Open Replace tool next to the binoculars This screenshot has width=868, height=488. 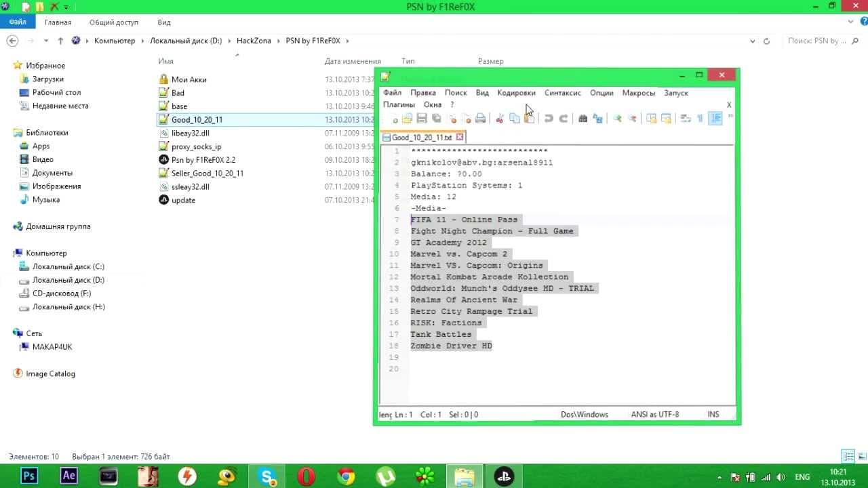(597, 119)
